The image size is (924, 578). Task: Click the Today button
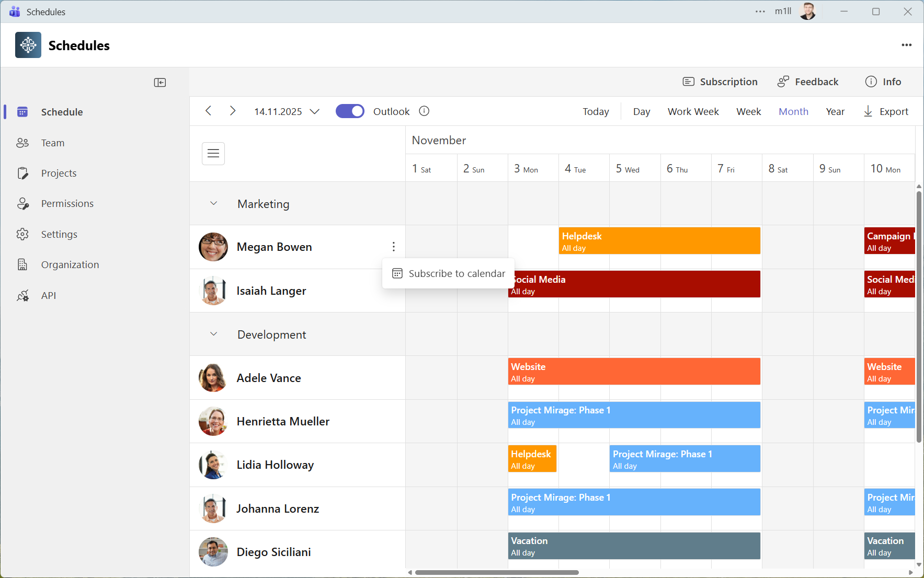596,112
